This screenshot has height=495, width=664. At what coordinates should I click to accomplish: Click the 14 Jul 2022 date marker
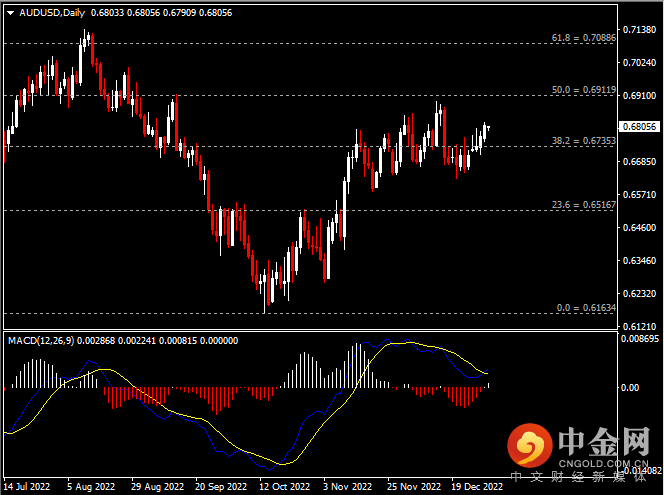(x=27, y=487)
